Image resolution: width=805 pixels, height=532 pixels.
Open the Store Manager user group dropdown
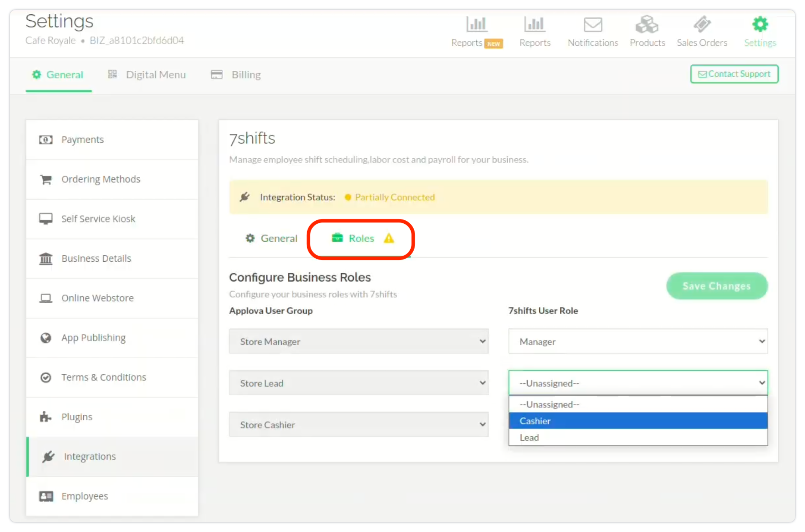[x=359, y=341]
